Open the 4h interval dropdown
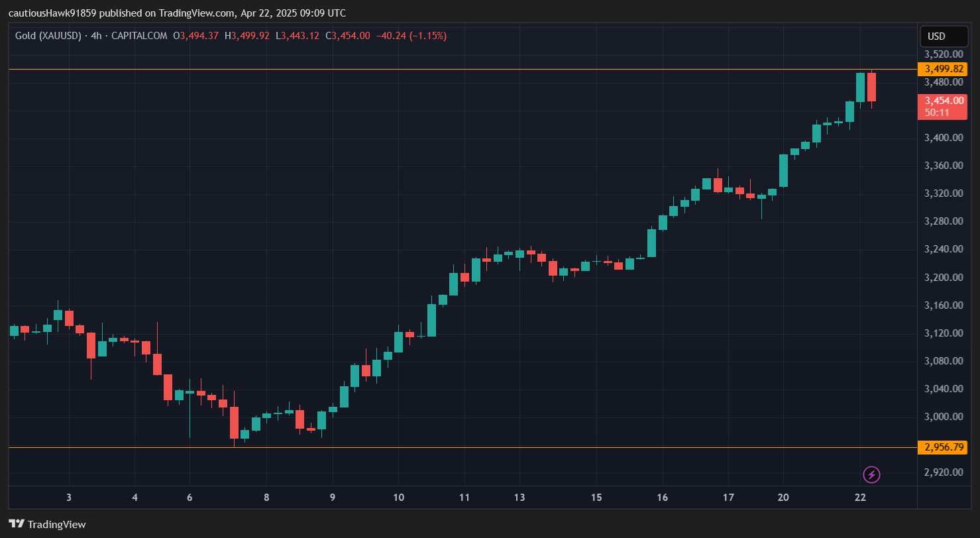Viewport: 980px width, 538px height. click(96, 36)
